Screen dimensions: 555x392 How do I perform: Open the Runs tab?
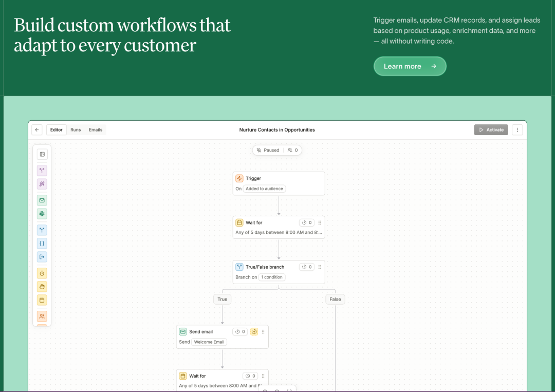tap(76, 130)
